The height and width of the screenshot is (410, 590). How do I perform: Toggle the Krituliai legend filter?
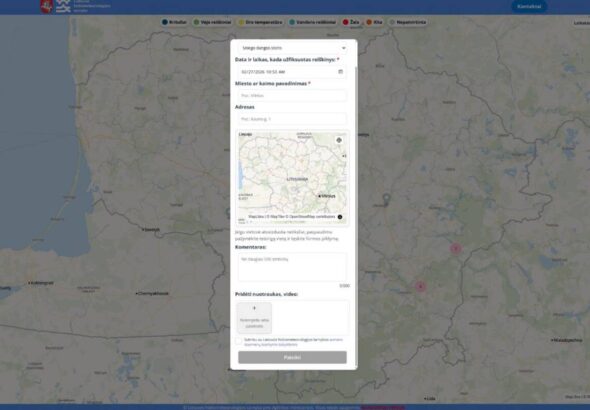(174, 22)
